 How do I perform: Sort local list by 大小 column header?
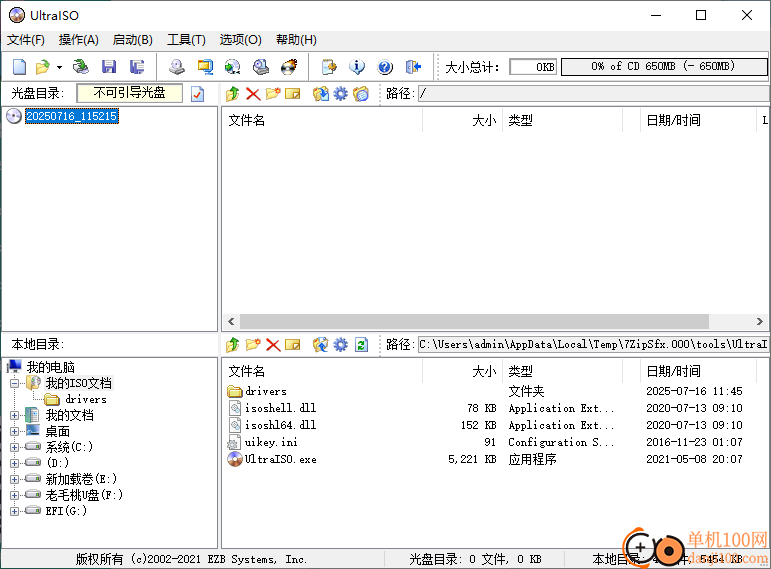[x=462, y=371]
